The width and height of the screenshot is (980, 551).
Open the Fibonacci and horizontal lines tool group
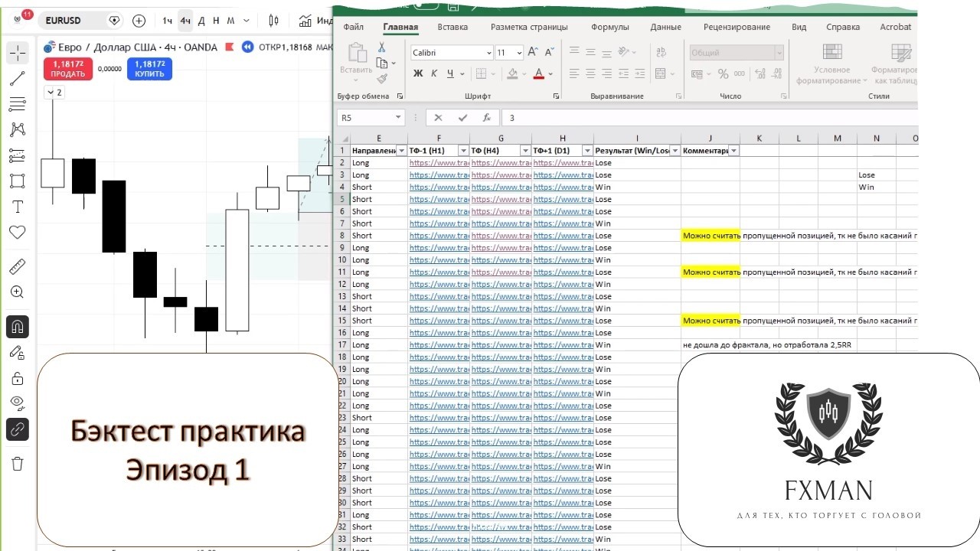(x=18, y=104)
